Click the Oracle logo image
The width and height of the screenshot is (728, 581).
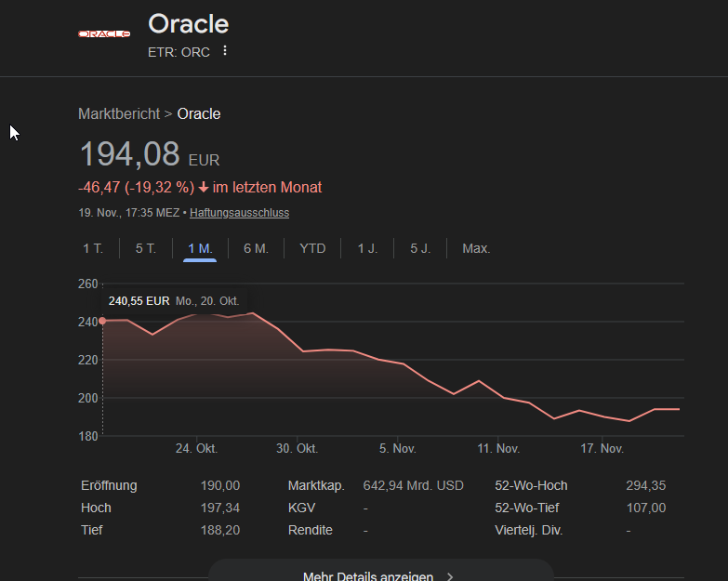point(104,33)
